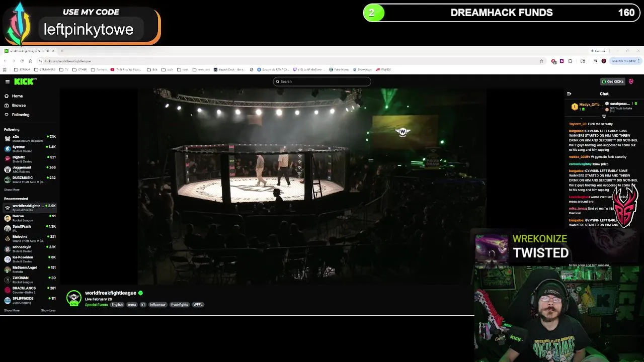644x362 pixels.
Task: Open xQc channel from Following
Action: click(x=30, y=138)
